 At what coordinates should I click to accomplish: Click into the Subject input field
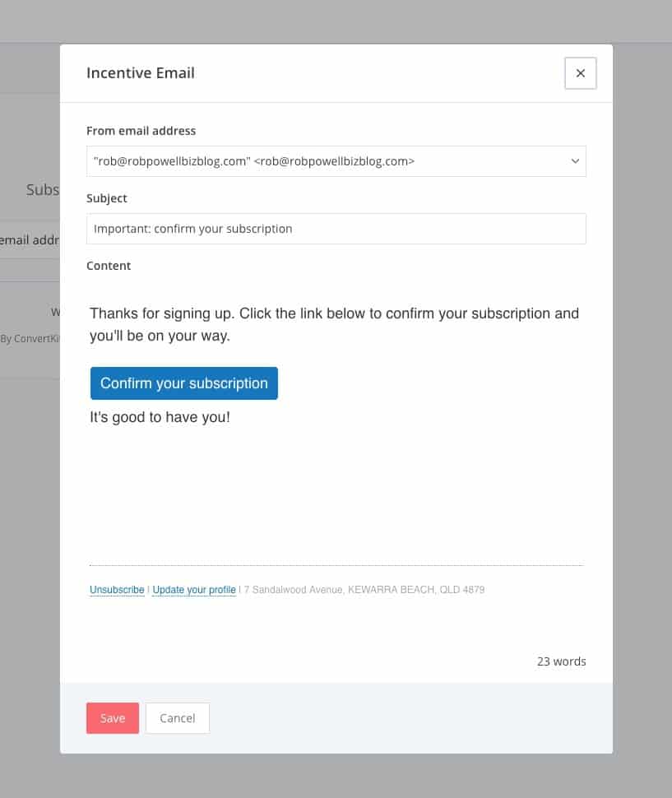pyautogui.click(x=336, y=229)
